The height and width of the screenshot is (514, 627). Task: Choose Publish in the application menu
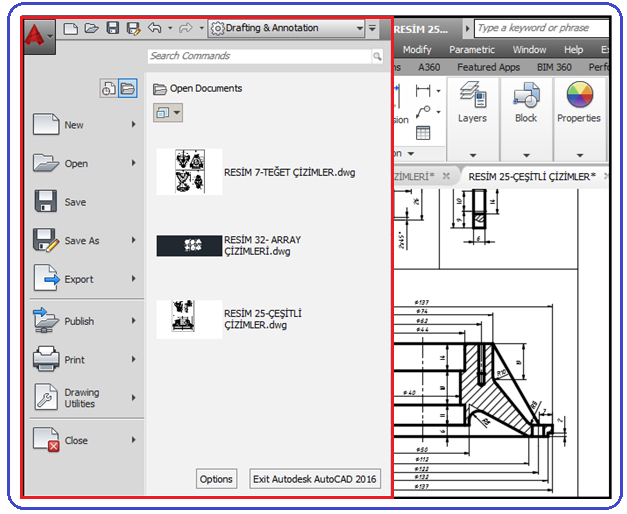[84, 321]
